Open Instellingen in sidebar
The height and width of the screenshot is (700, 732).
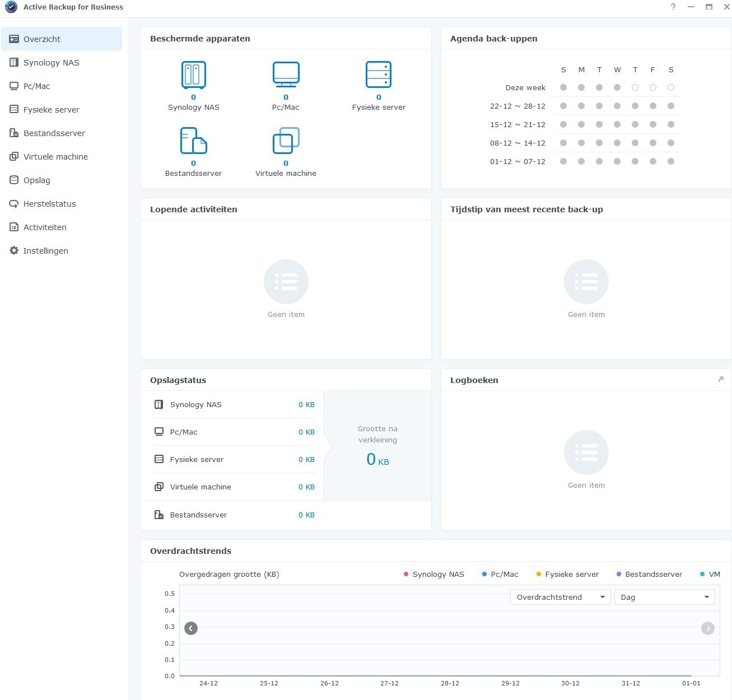62,251
